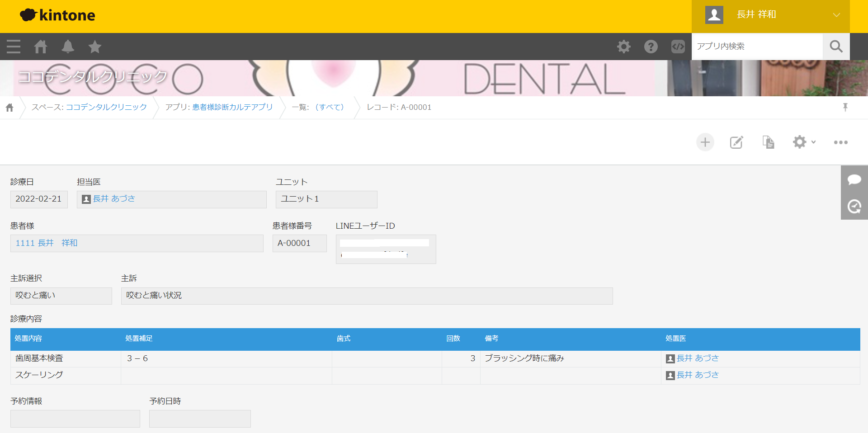
Task: Open the hamburger navigation menu
Action: click(x=14, y=47)
